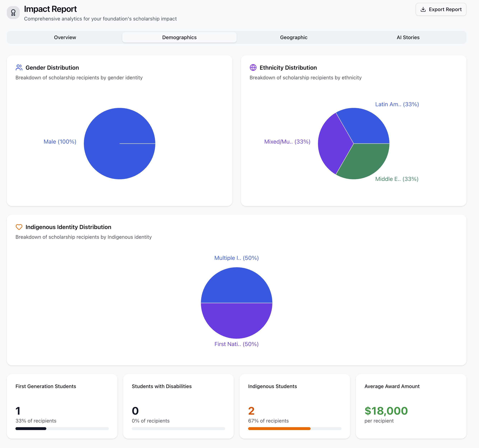This screenshot has height=448, width=479.
Task: Open the Overview tab
Action: [x=65, y=37]
